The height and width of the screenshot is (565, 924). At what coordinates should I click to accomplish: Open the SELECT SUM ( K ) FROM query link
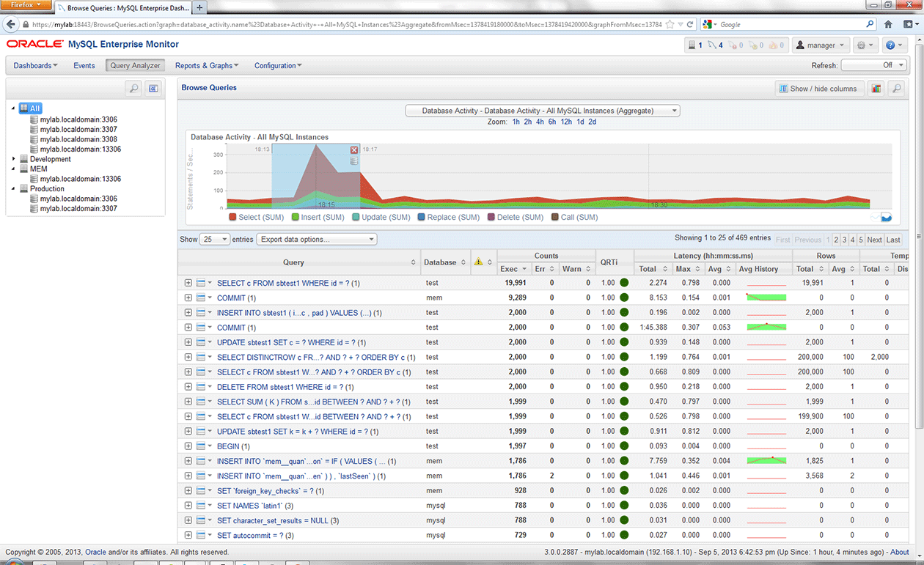point(309,402)
